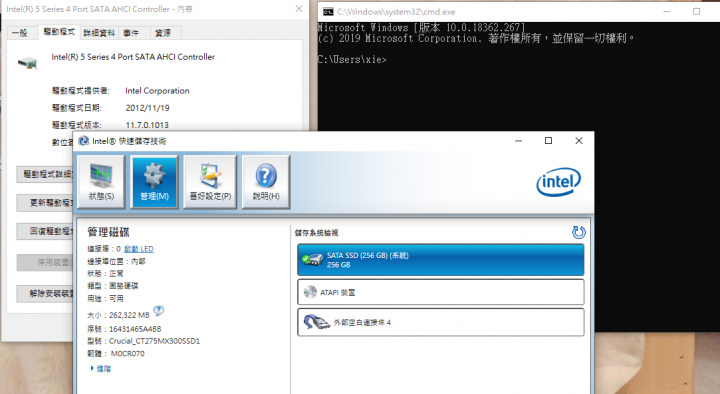Click the 儲存系統檢視 label
Viewport: 720px width, 394px height.
point(316,233)
